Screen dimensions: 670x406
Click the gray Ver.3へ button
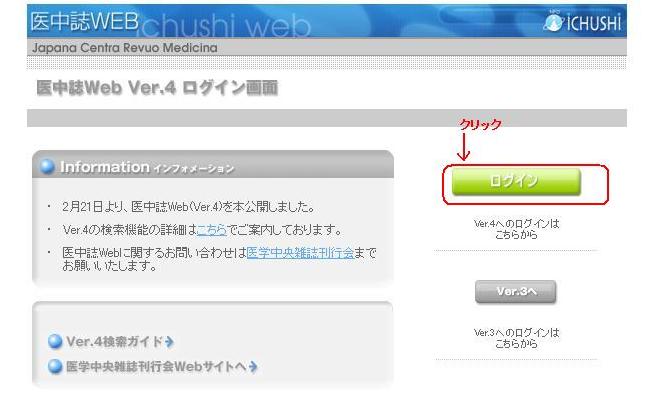pos(516,292)
